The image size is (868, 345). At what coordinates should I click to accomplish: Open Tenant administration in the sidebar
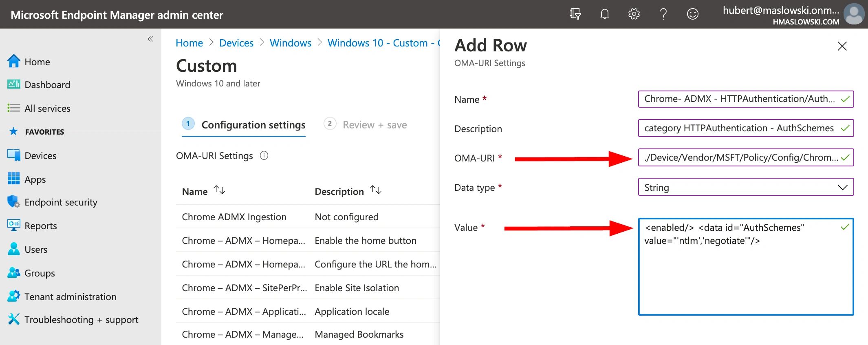pyautogui.click(x=70, y=297)
